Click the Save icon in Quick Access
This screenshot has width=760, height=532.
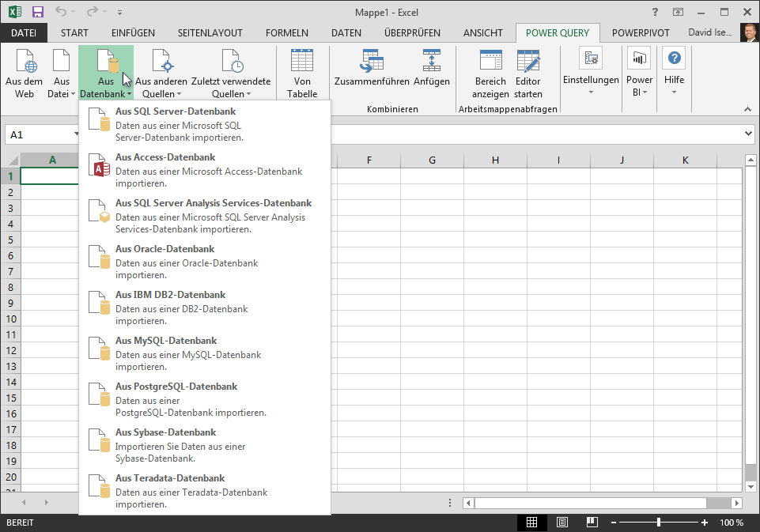click(x=37, y=12)
